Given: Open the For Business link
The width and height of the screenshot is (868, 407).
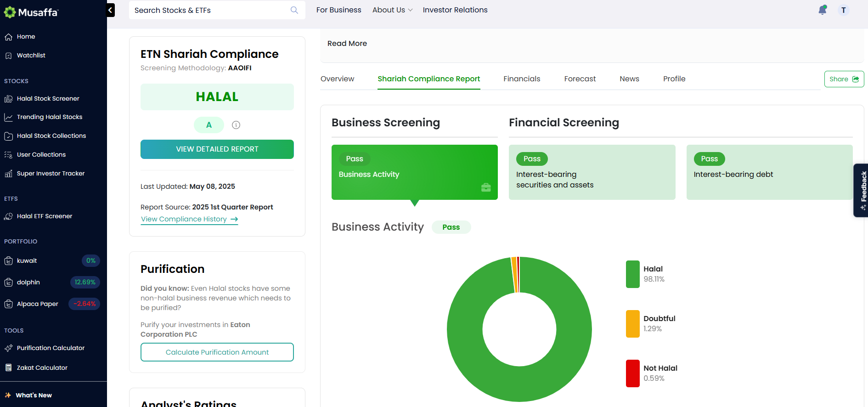Looking at the screenshot, I should tap(339, 10).
